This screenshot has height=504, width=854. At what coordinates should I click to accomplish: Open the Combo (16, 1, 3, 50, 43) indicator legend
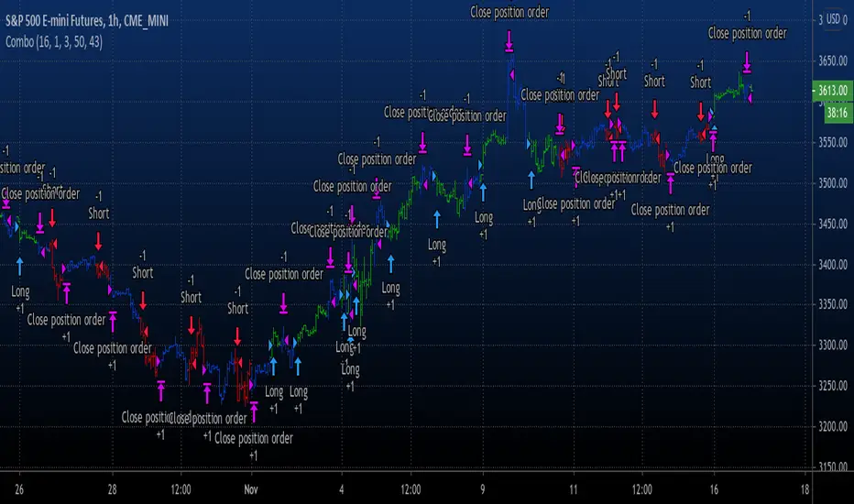54,42
